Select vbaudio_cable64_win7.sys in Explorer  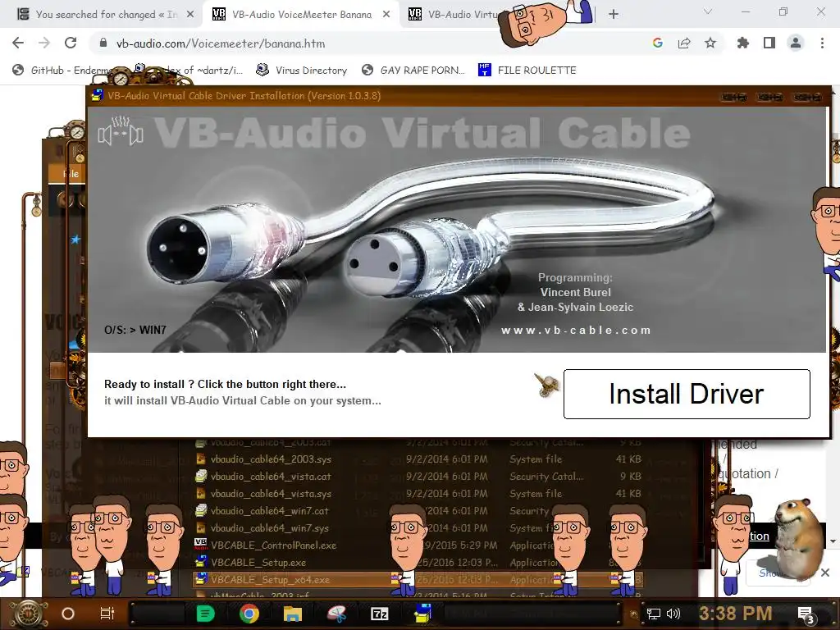418,527
